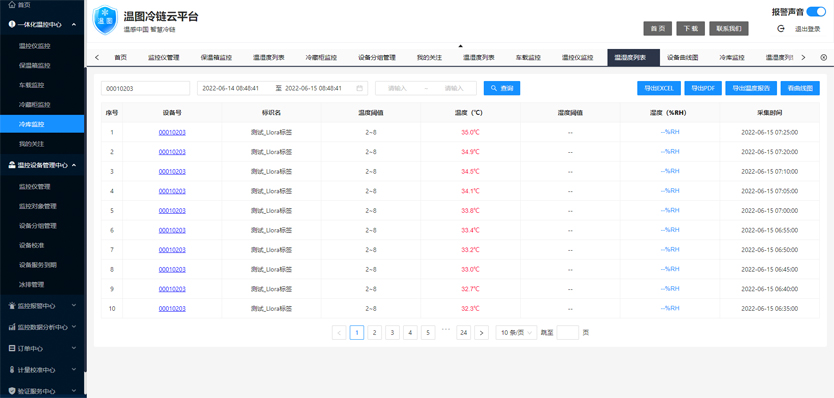Click the 监控设备管理中心 section icon

point(12,165)
